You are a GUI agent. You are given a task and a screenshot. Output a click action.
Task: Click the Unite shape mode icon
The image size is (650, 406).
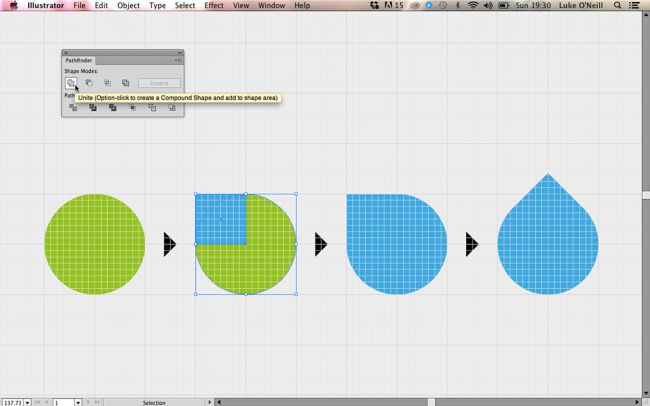(70, 83)
